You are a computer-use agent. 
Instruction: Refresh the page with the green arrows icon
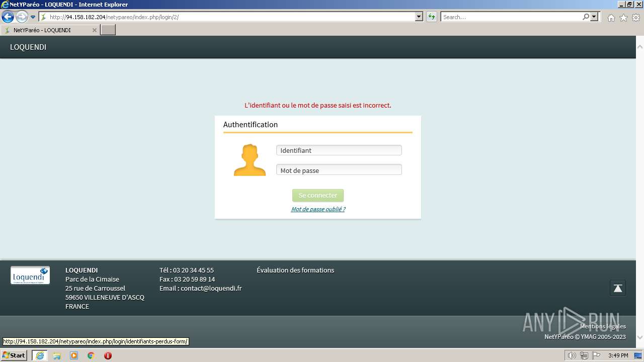pyautogui.click(x=432, y=17)
